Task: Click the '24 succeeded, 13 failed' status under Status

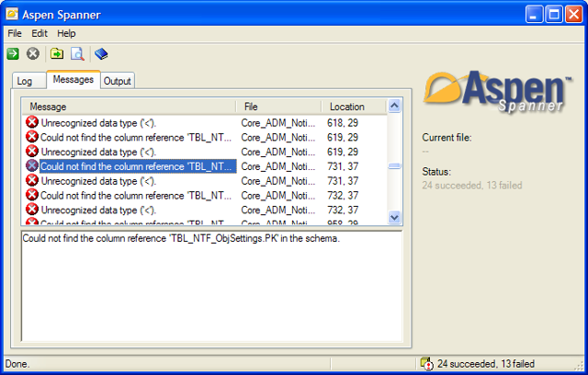Action: tap(471, 186)
